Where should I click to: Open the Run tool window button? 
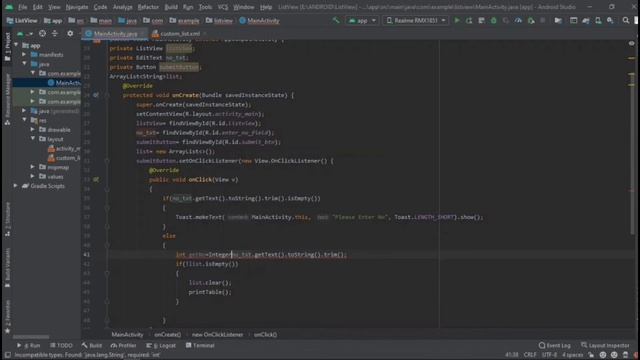[x=29, y=345]
